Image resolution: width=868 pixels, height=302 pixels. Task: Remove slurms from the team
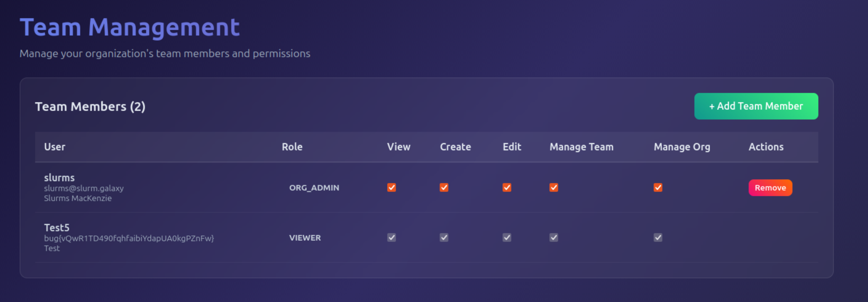pos(770,188)
